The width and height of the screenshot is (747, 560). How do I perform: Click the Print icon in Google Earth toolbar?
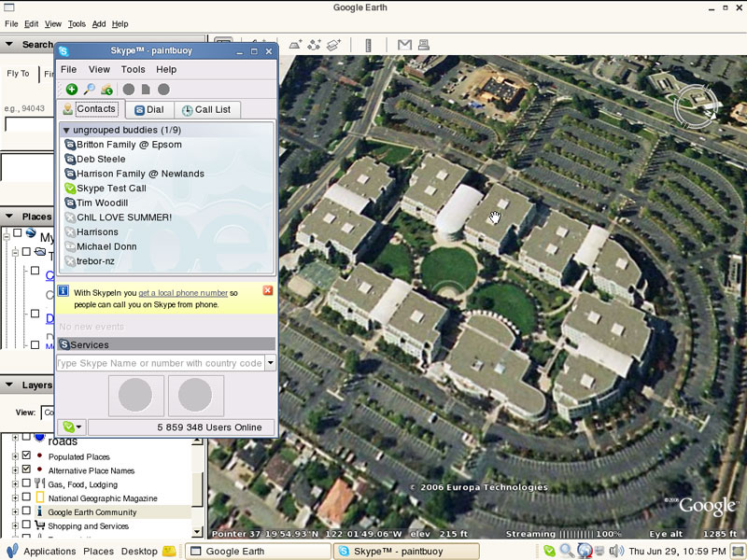[x=424, y=45]
